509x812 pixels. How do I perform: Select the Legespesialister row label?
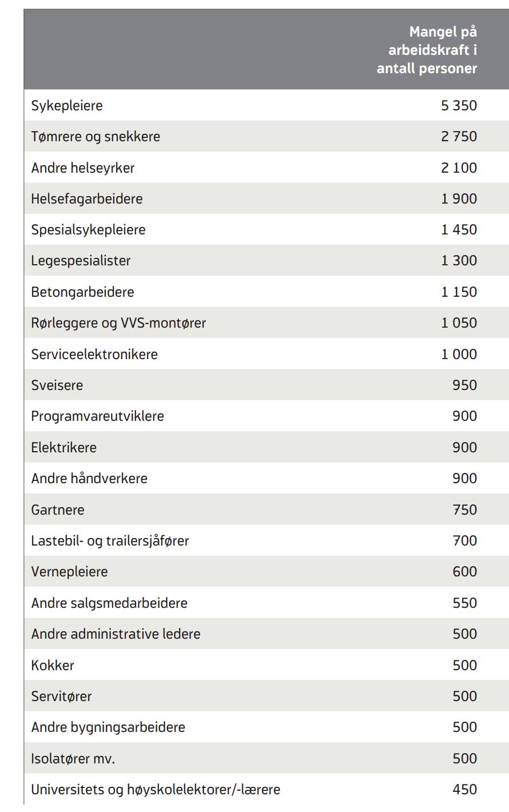point(81,261)
